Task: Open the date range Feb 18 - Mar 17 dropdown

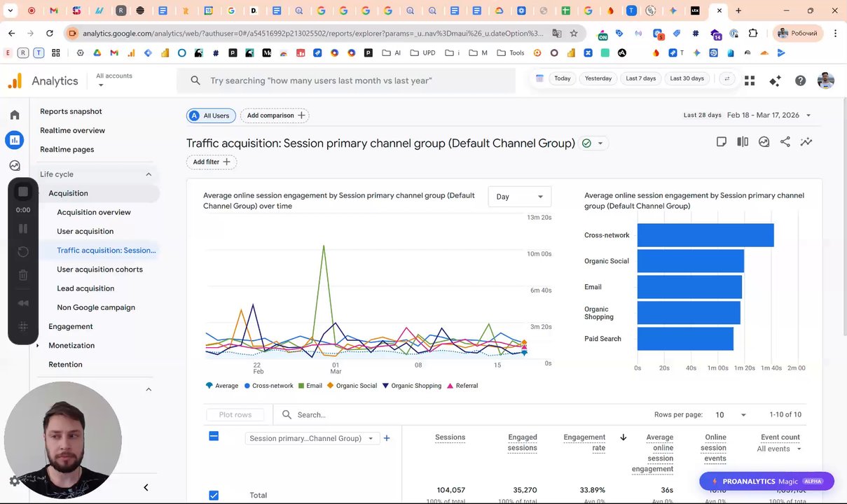Action: (x=769, y=115)
